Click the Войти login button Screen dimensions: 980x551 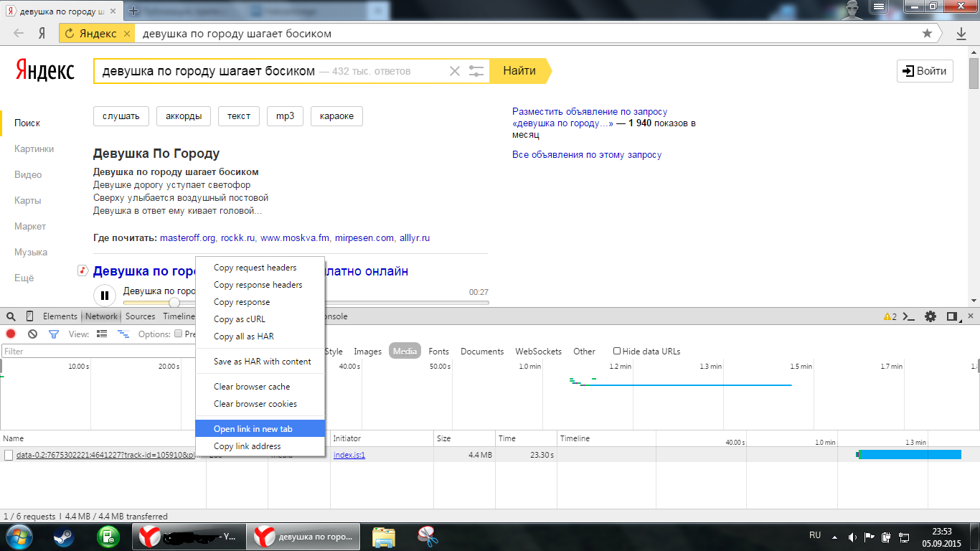pyautogui.click(x=925, y=71)
